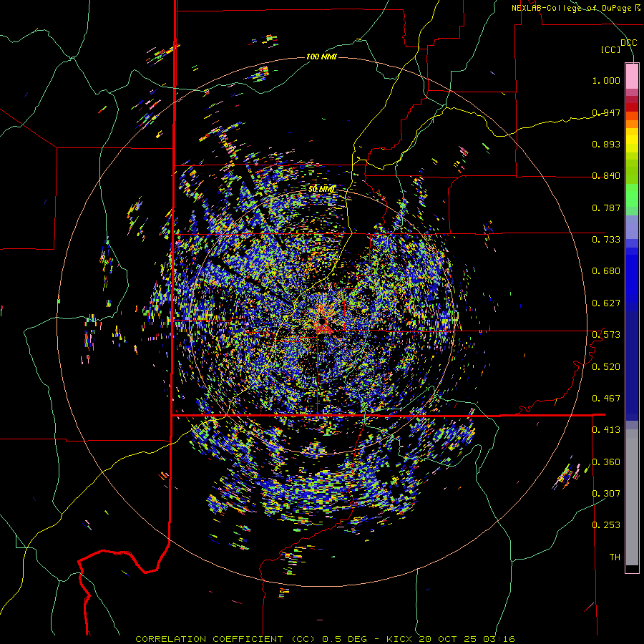Click the 0.307 scale label

pos(606,494)
